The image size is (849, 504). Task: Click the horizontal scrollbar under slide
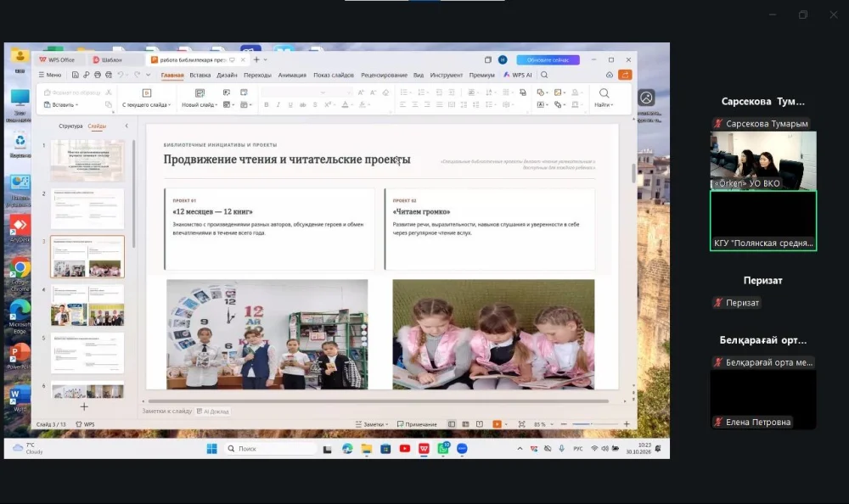coord(378,401)
